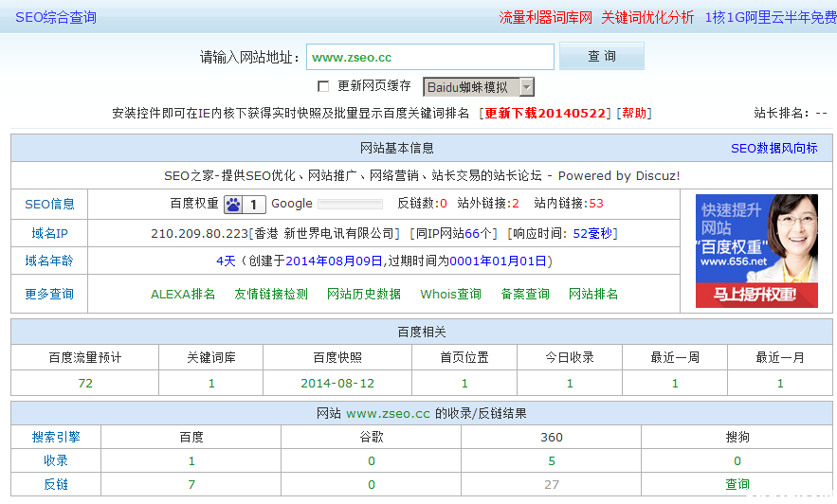Open the 备案查询 link
Image resolution: width=837 pixels, height=504 pixels.
[x=525, y=294]
